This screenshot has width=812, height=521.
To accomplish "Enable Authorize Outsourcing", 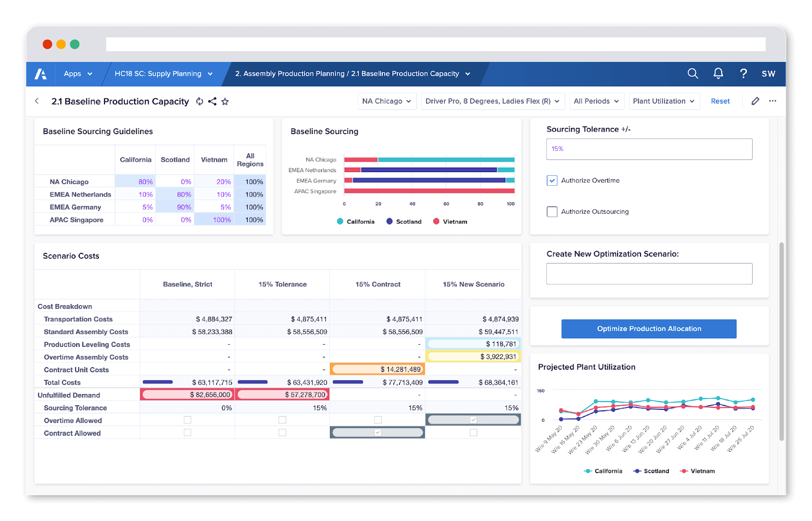I will [x=552, y=211].
